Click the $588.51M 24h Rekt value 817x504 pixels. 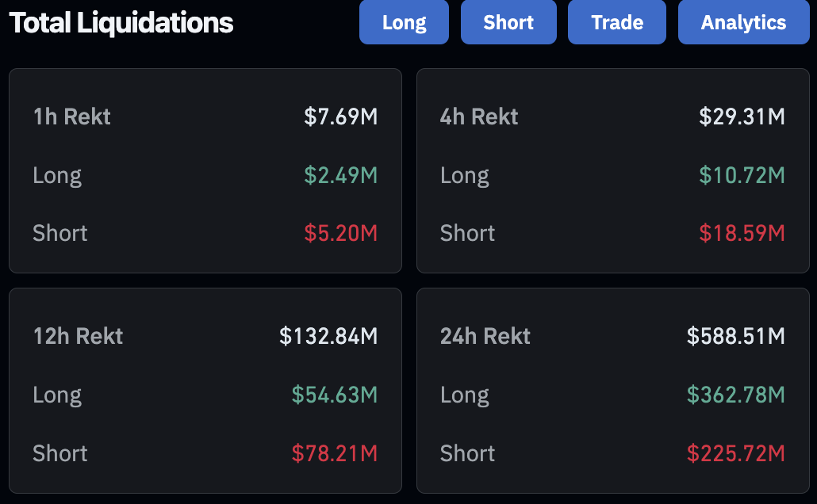(737, 336)
